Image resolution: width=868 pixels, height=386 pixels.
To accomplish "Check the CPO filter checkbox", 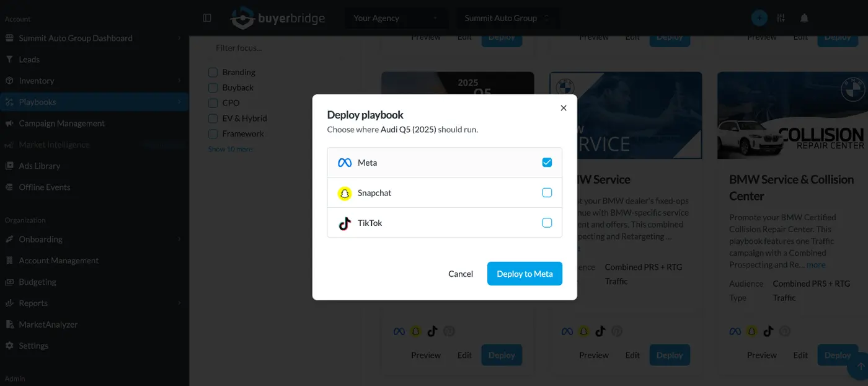I will tap(213, 103).
